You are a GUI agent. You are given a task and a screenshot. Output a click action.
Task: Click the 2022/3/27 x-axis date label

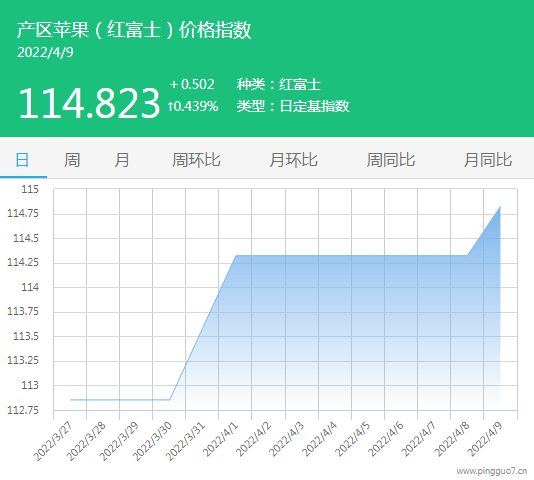coord(53,441)
